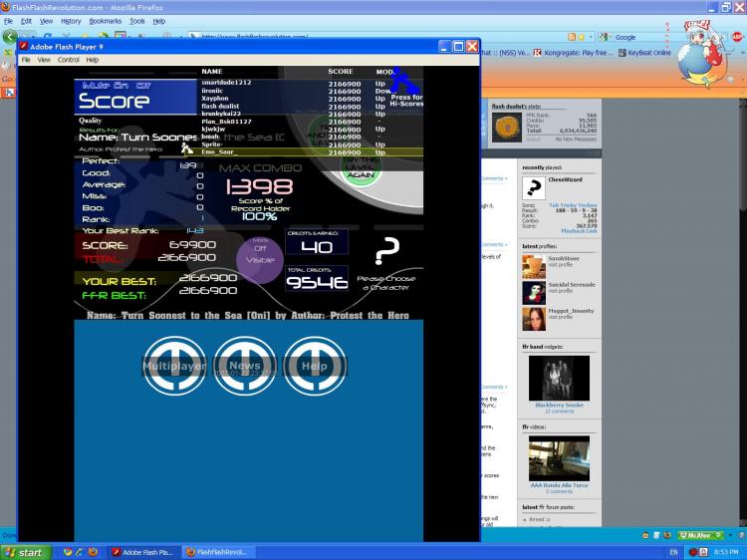Switch to FlashFlashRevolution Firefox taskbar button
Image resolution: width=747 pixels, height=560 pixels.
pyautogui.click(x=218, y=552)
